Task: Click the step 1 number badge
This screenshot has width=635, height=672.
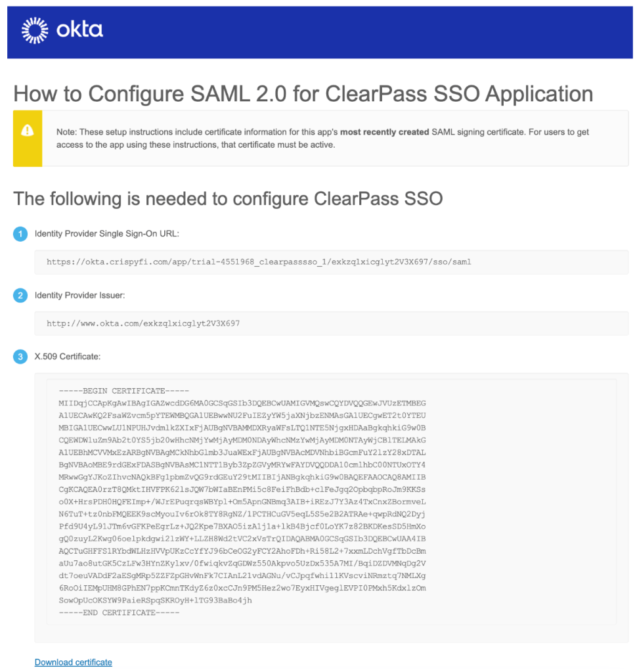Action: click(x=21, y=234)
